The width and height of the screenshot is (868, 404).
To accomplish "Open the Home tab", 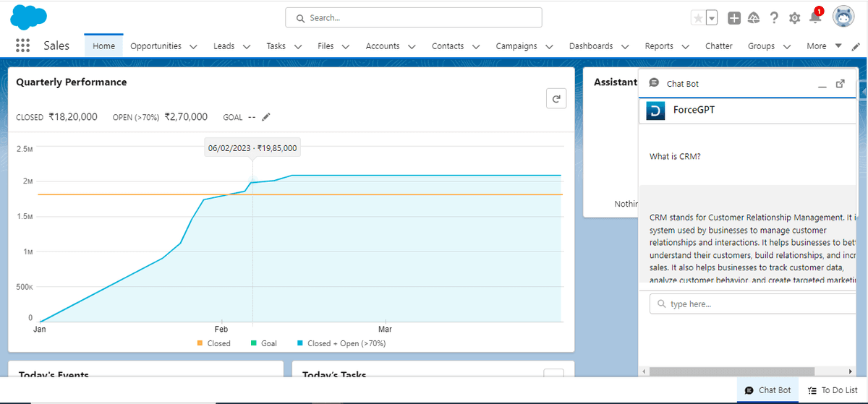I will [x=103, y=46].
